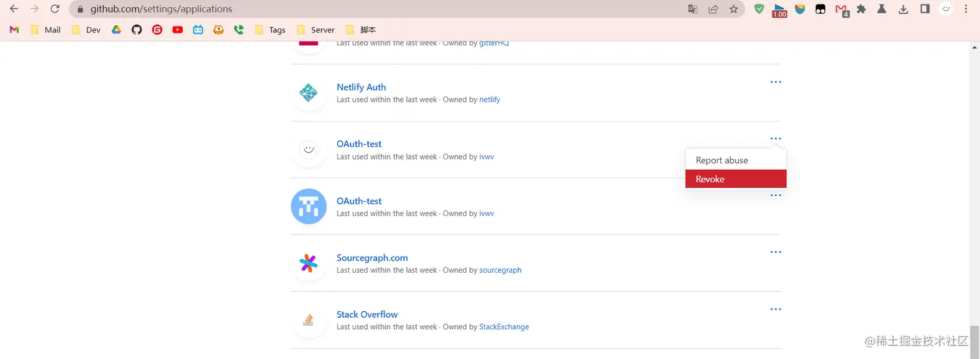Click the padlock site info icon
Viewport: 980px width, 359px height.
80,9
